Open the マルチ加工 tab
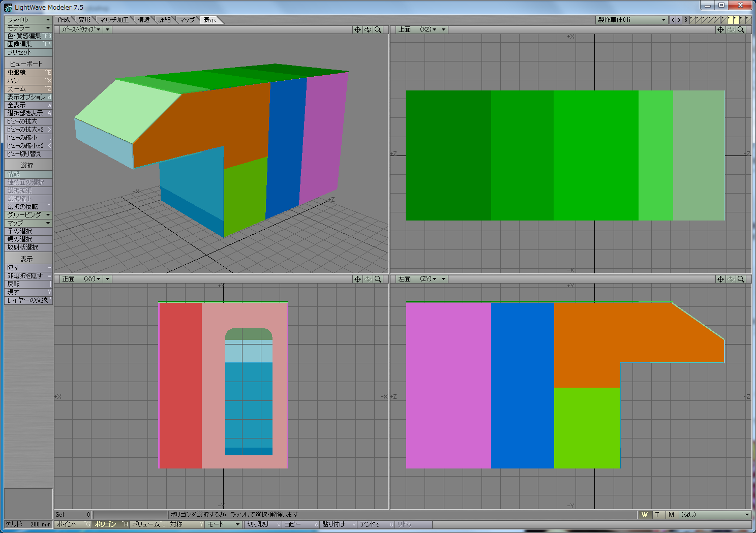The image size is (756, 533). point(114,20)
